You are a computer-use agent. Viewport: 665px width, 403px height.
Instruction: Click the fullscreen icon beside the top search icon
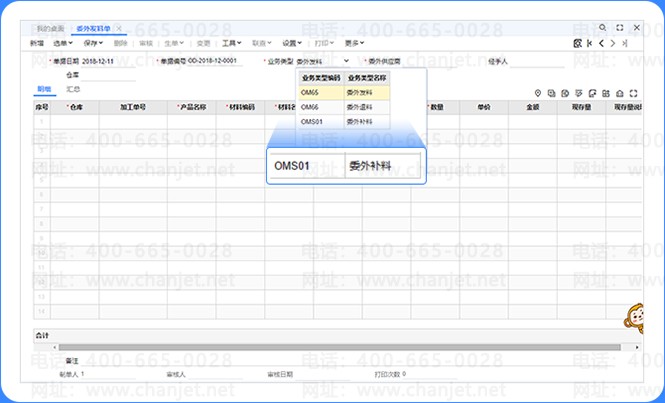point(620,28)
